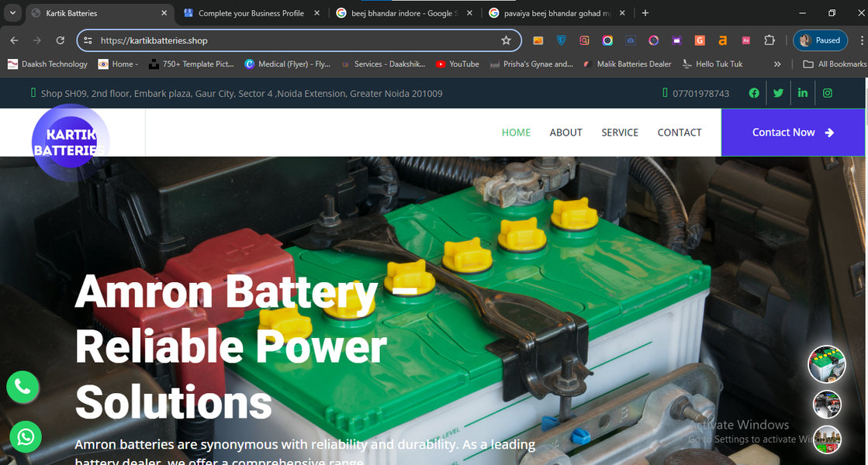The width and height of the screenshot is (868, 465).
Task: Select HOME in site navigation
Action: pyautogui.click(x=516, y=133)
